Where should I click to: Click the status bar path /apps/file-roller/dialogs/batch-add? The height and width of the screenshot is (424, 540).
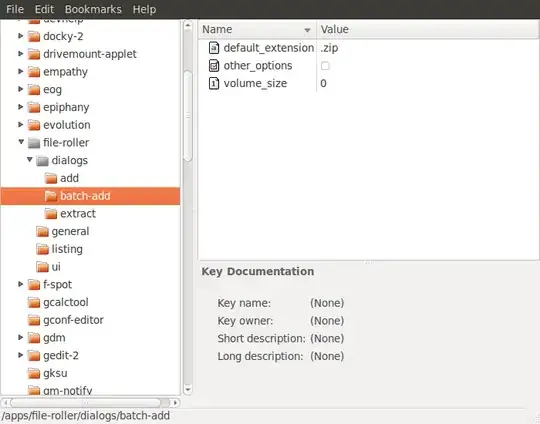click(86, 416)
